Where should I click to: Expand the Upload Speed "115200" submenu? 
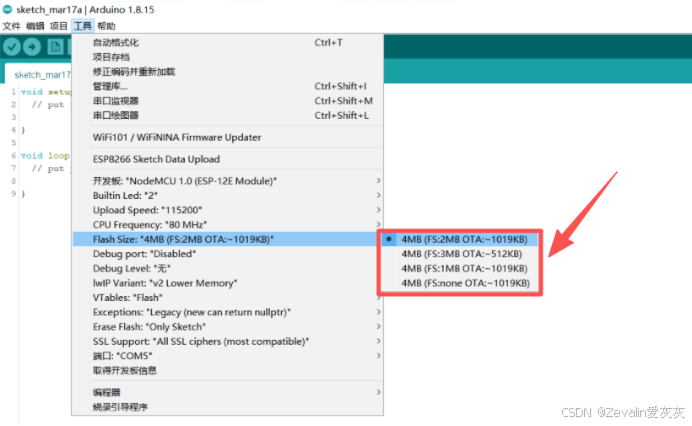[x=227, y=210]
